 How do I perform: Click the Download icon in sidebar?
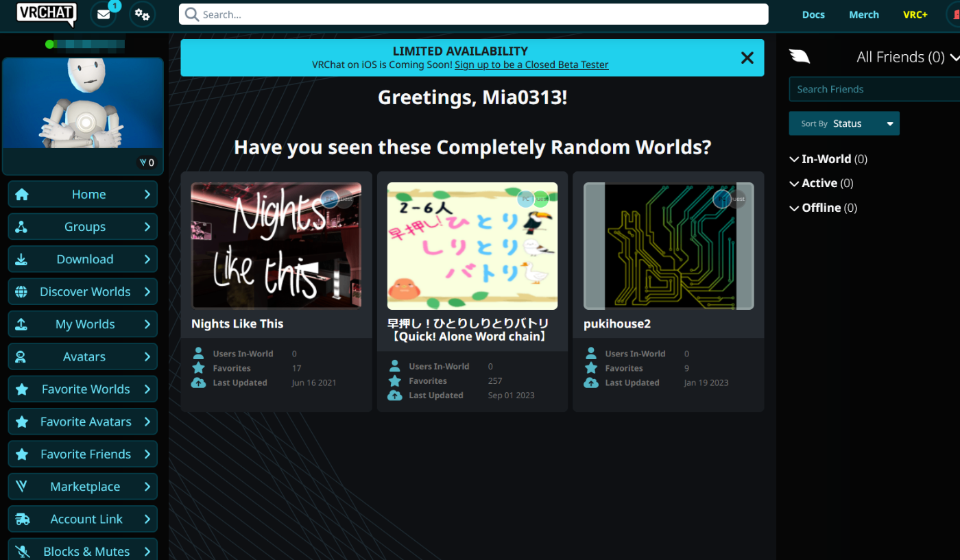pos(22,259)
